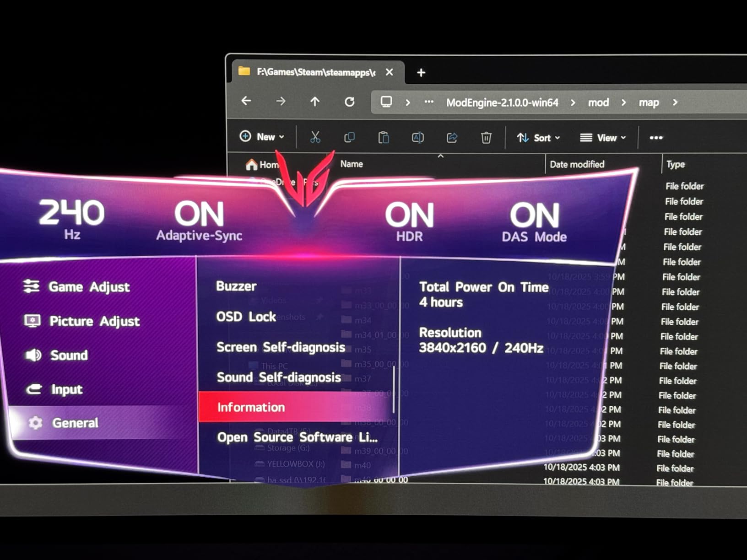Open a new File Explorer tab
The height and width of the screenshot is (560, 747).
[421, 73]
